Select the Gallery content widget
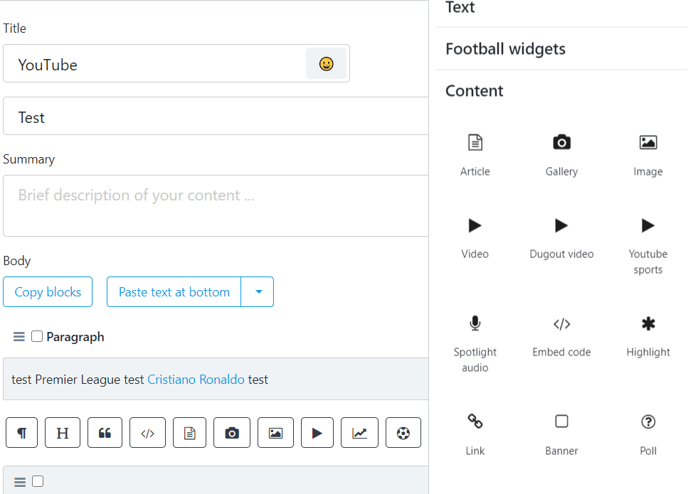The image size is (688, 494). tap(561, 155)
